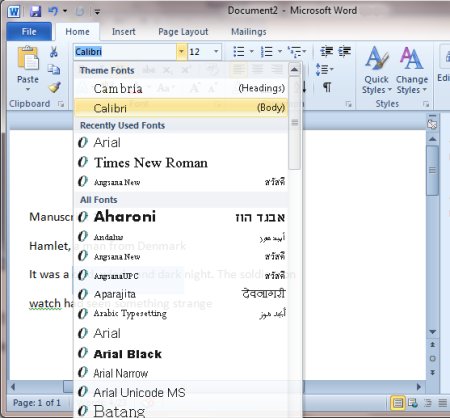The image size is (450, 418).
Task: Toggle Show/Hide paragraph marks icon
Action: coord(327,87)
